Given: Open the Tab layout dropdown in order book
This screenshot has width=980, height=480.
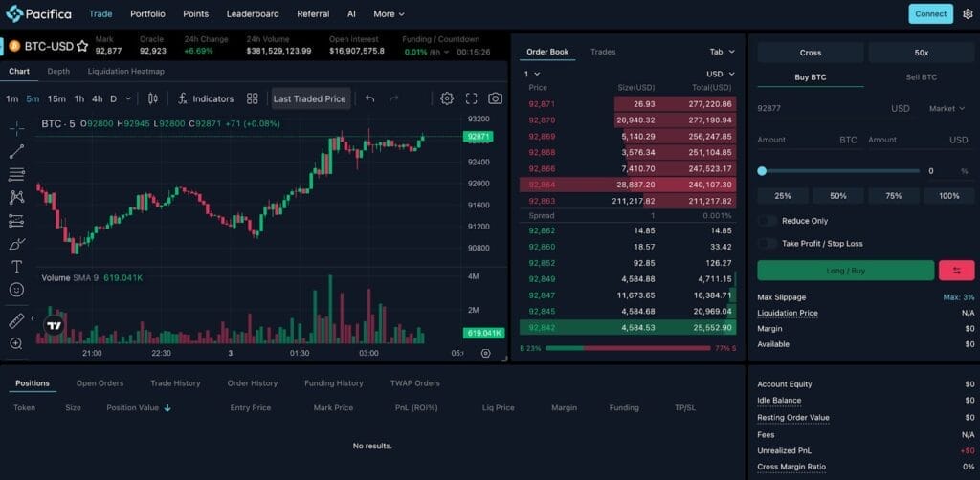Looking at the screenshot, I should tap(722, 52).
